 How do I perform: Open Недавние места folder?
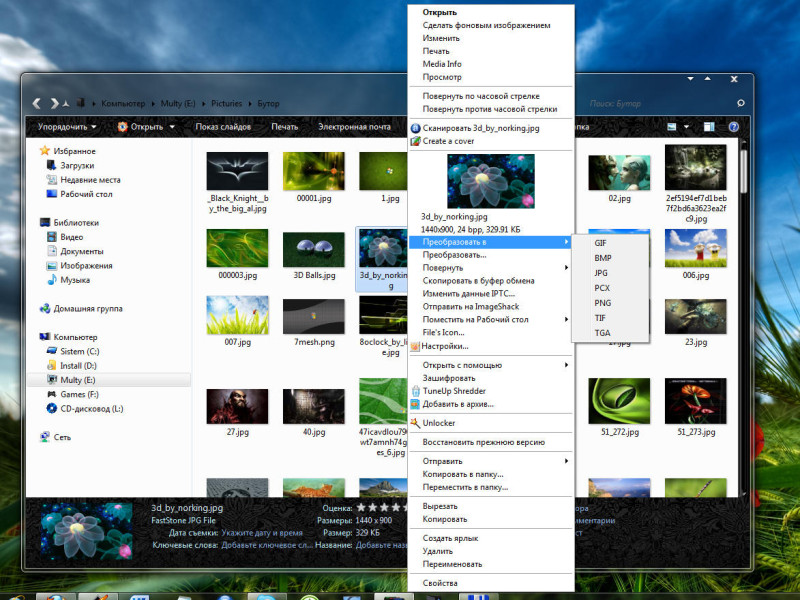(90, 180)
